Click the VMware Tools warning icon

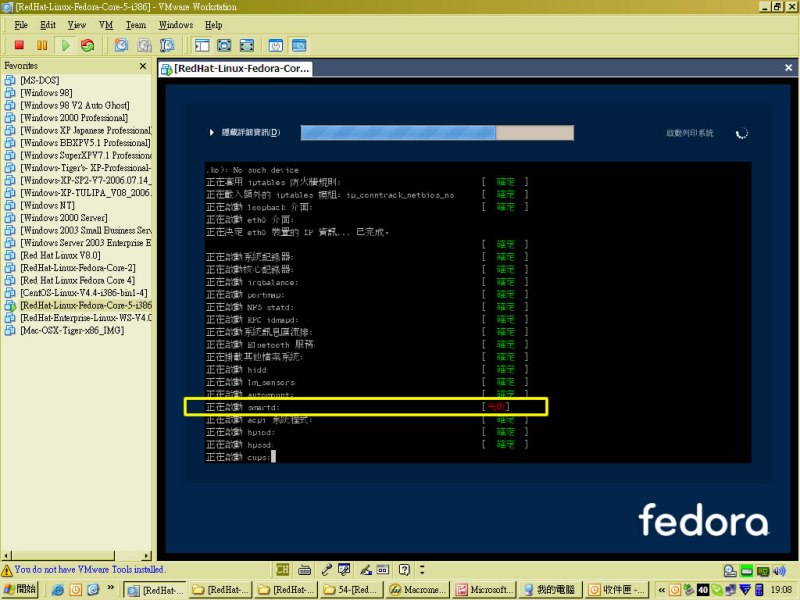[7, 570]
